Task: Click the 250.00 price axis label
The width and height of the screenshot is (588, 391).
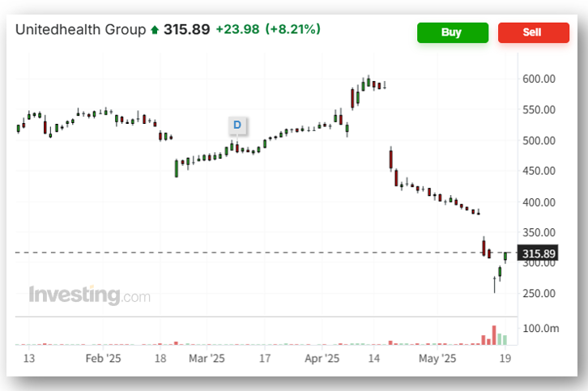Action: pos(539,294)
